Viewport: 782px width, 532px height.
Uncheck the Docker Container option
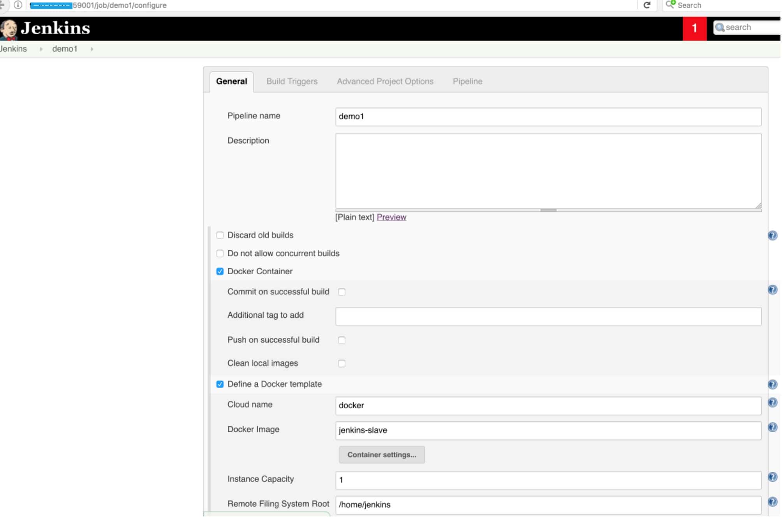(x=220, y=271)
